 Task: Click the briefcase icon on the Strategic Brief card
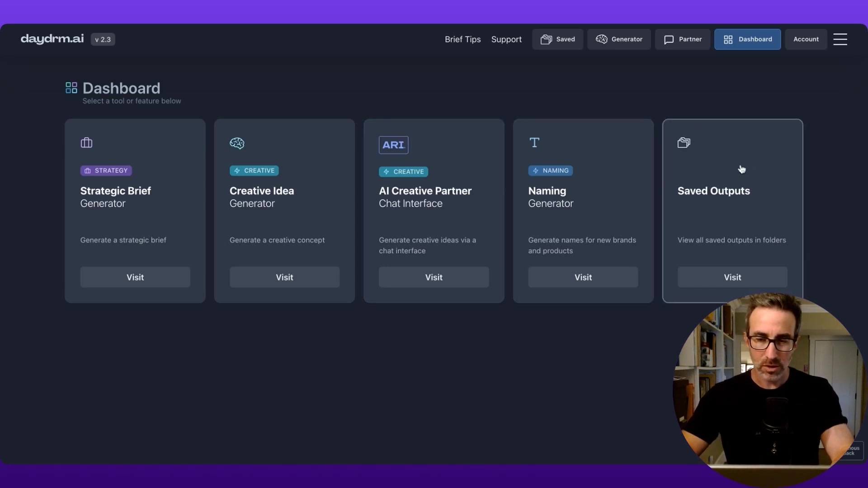pyautogui.click(x=86, y=143)
